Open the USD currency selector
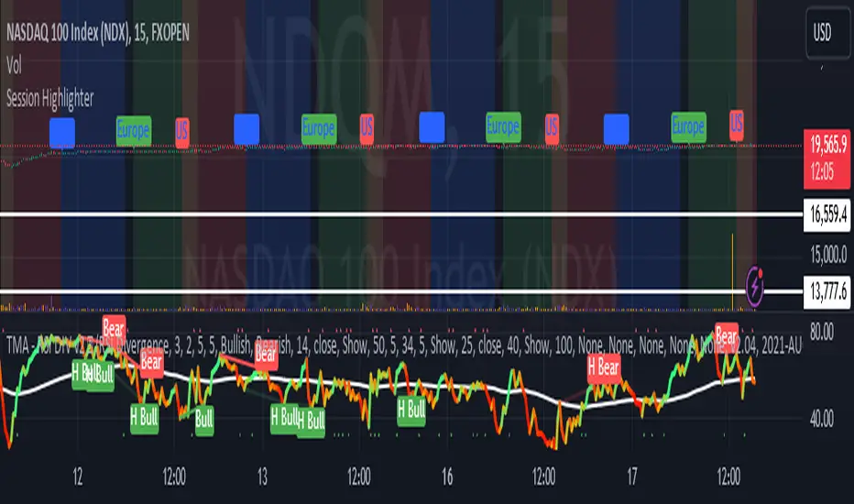Image resolution: width=854 pixels, height=504 pixels. click(827, 33)
